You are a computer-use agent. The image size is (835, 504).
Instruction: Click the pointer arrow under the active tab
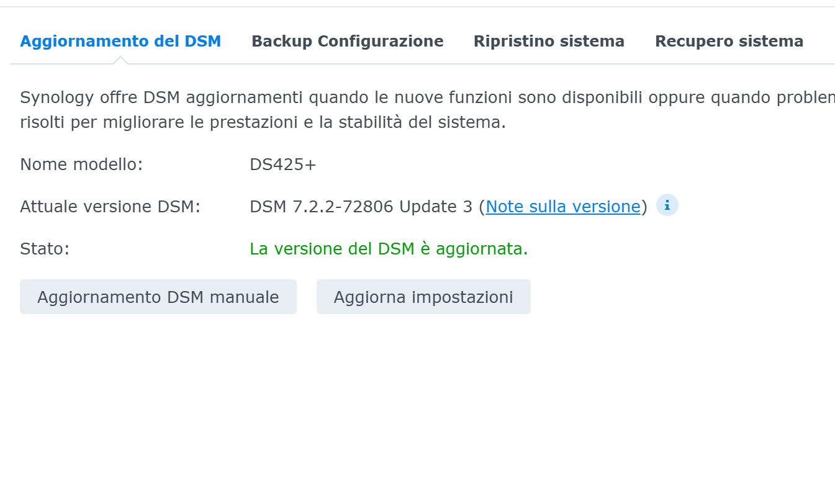[120, 60]
